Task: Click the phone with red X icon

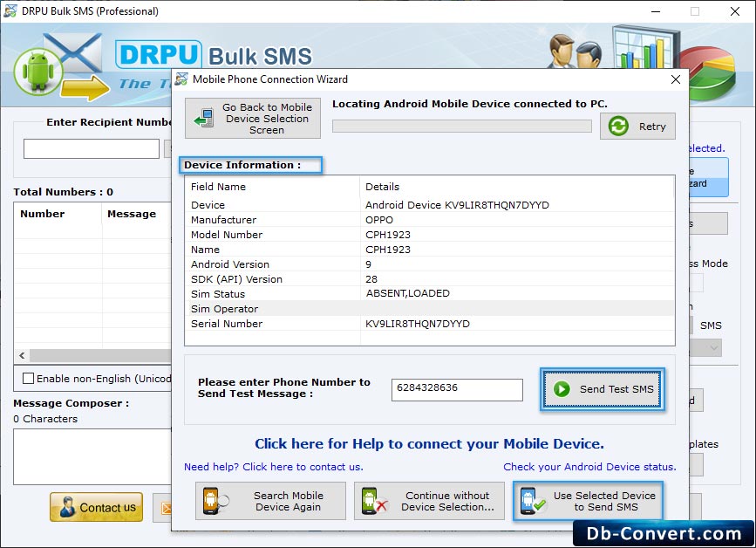Action: [x=374, y=501]
